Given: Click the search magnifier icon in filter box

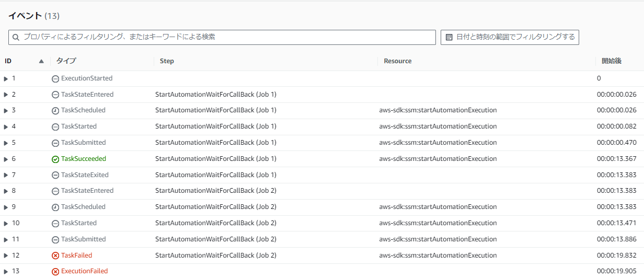Looking at the screenshot, I should click(16, 37).
